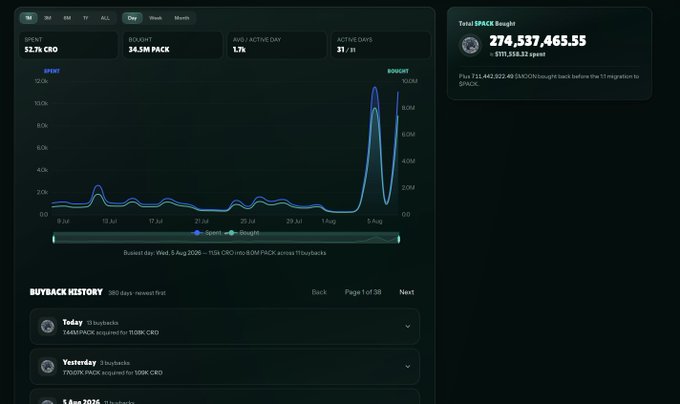Viewport: 680px width, 404px height.
Task: Click the '13 Jul' x-axis label
Action: click(109, 221)
